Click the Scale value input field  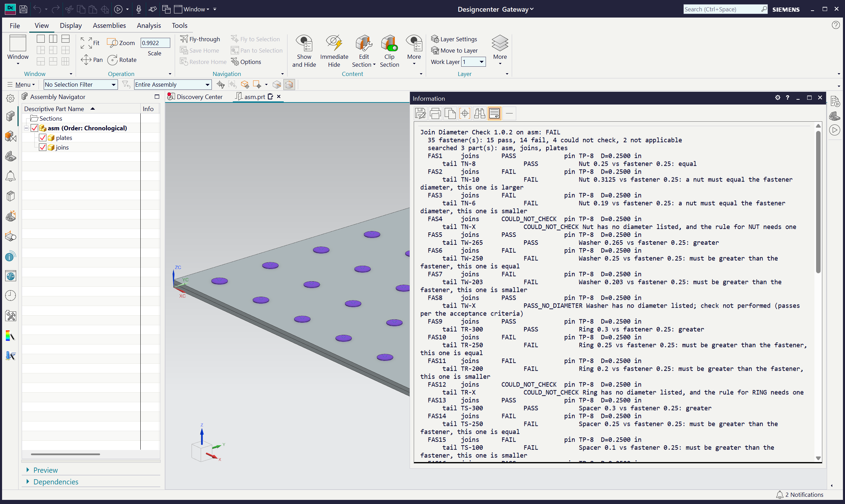point(155,43)
